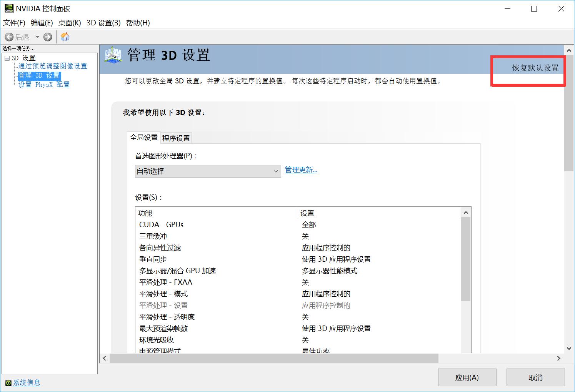575x392 pixels.
Task: Open the 文件(F) menu
Action: click(x=14, y=23)
